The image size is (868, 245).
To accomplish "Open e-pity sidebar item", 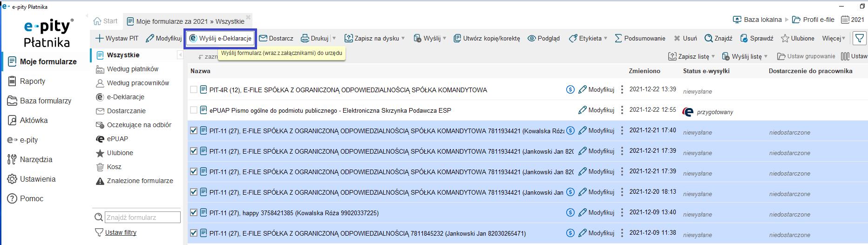I will [x=22, y=140].
